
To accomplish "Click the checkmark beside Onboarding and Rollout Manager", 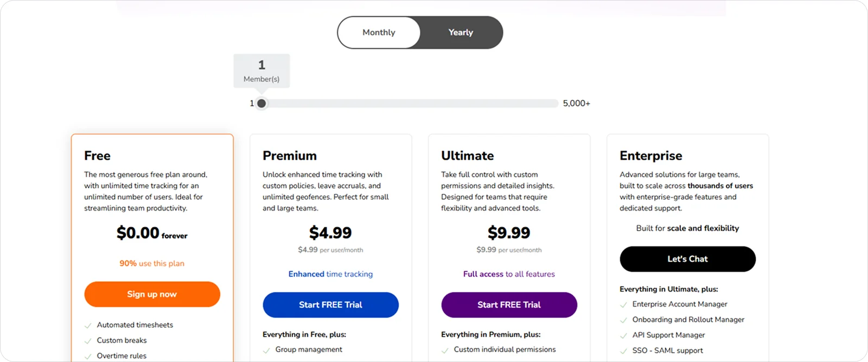I will tap(624, 320).
